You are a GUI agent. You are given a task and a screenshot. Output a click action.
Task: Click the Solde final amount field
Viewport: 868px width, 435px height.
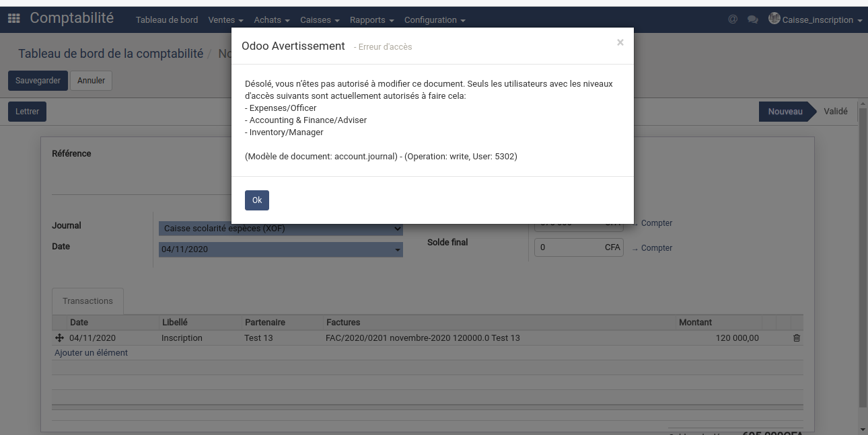(x=571, y=247)
